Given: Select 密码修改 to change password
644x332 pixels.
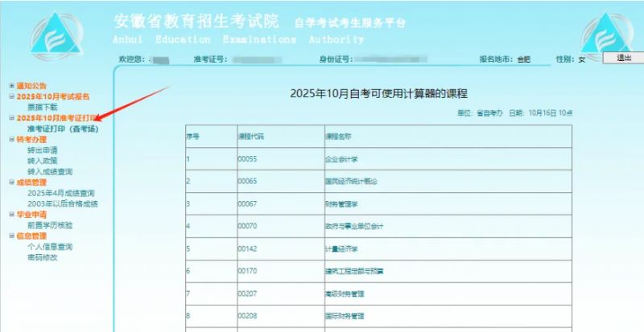Looking at the screenshot, I should 42,257.
